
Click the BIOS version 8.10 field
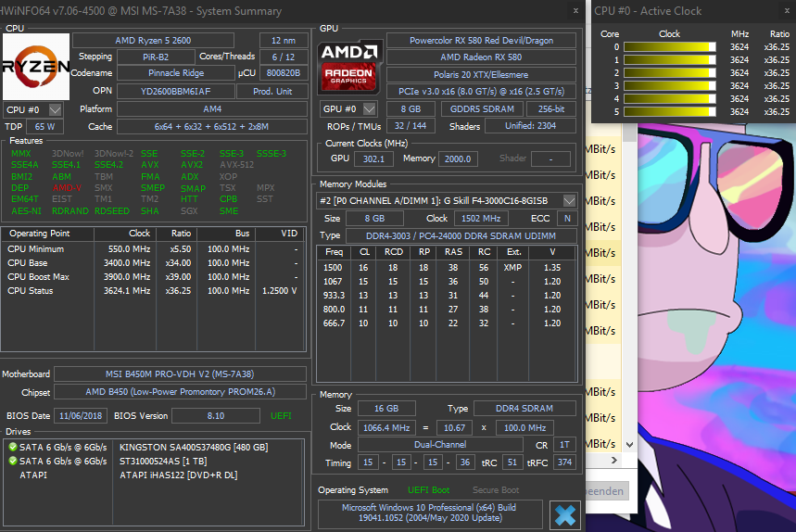pos(216,416)
